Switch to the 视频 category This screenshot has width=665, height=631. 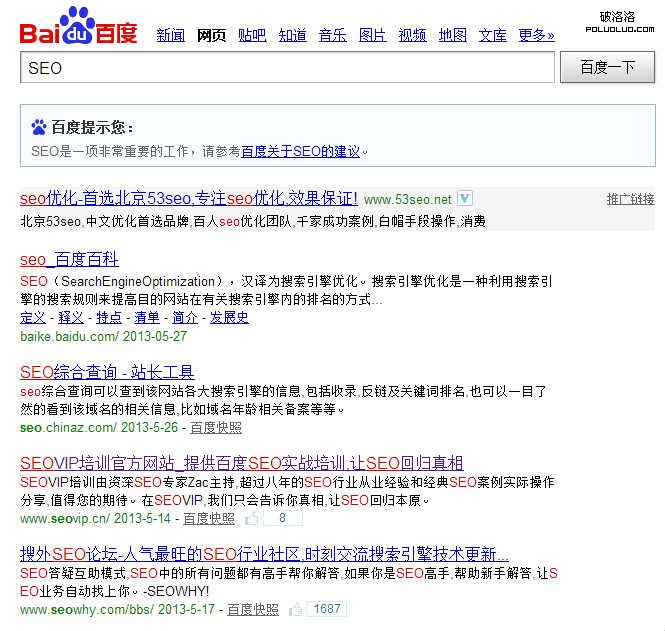tap(412, 35)
